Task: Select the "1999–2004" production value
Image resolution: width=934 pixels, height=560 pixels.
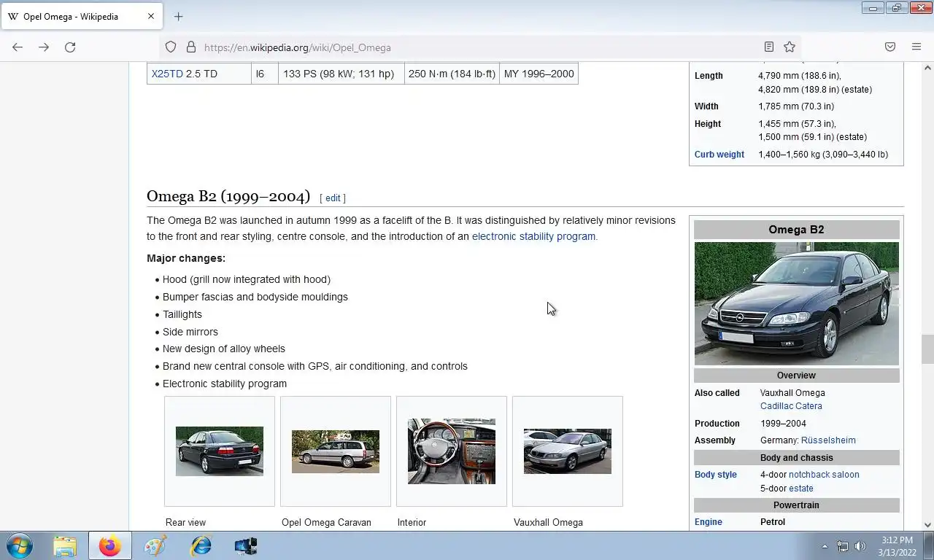Action: tap(783, 424)
